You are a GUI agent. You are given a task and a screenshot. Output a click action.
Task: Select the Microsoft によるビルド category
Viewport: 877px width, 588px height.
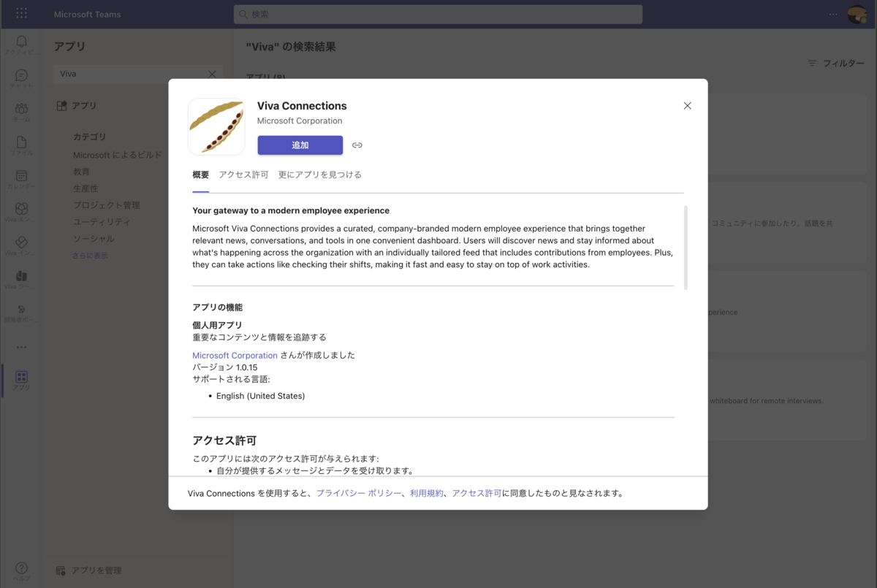pyautogui.click(x=118, y=155)
